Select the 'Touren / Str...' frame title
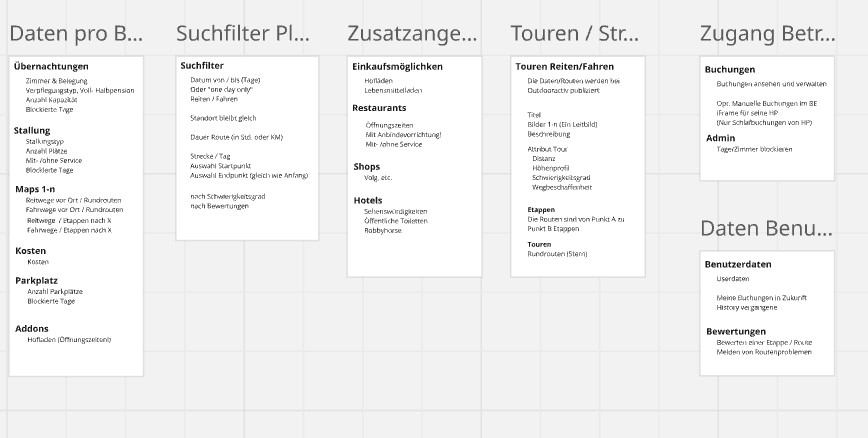This screenshot has width=868, height=438. pos(574,34)
